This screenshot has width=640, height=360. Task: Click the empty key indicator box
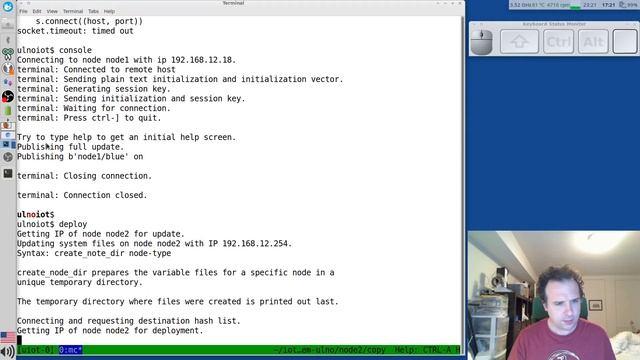point(625,42)
